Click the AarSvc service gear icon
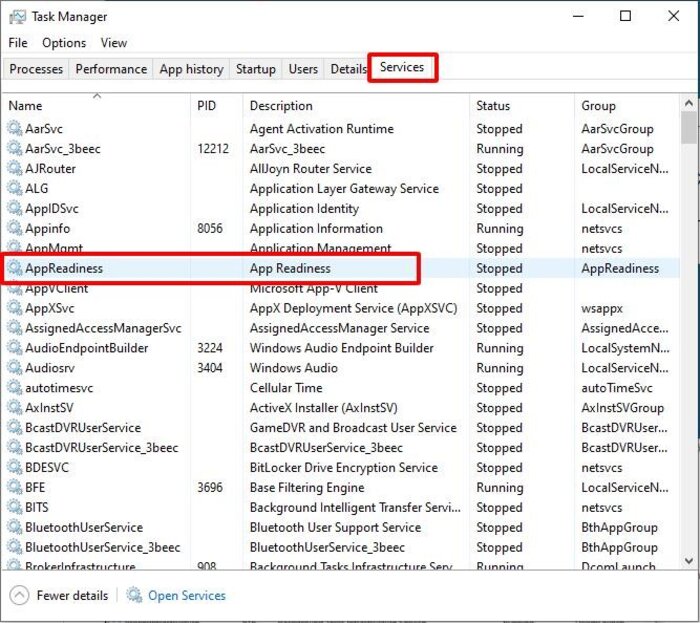 click(x=14, y=129)
